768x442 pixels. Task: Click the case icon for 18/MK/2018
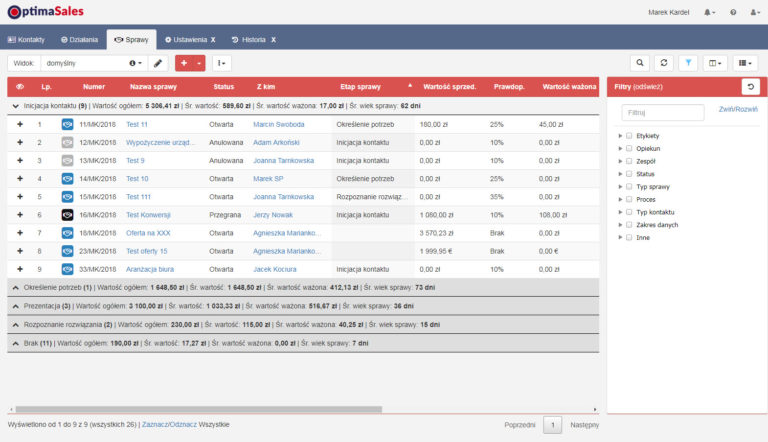68,233
